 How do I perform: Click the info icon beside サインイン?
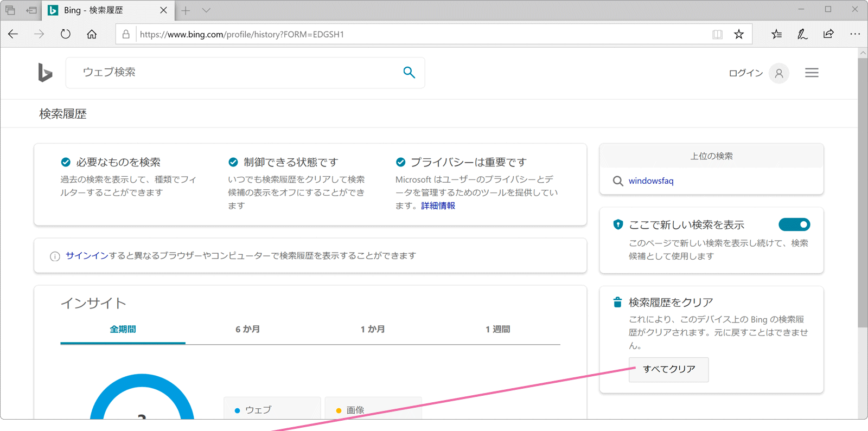pyautogui.click(x=55, y=256)
